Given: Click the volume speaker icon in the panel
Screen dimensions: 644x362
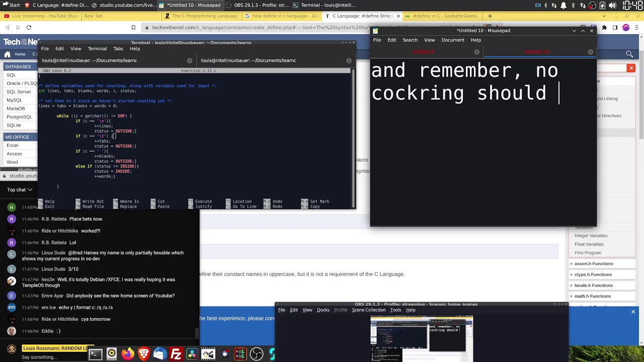Looking at the screenshot, I should point(612,6).
